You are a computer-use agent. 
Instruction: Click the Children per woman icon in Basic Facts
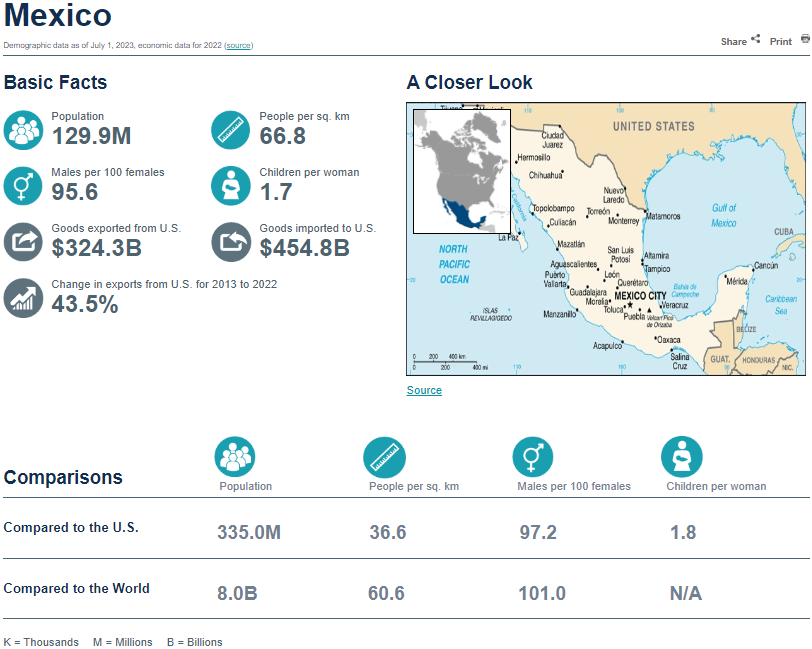point(231,186)
